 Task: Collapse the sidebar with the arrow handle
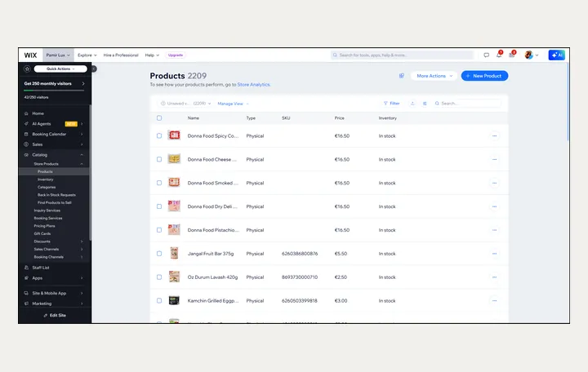[94, 69]
